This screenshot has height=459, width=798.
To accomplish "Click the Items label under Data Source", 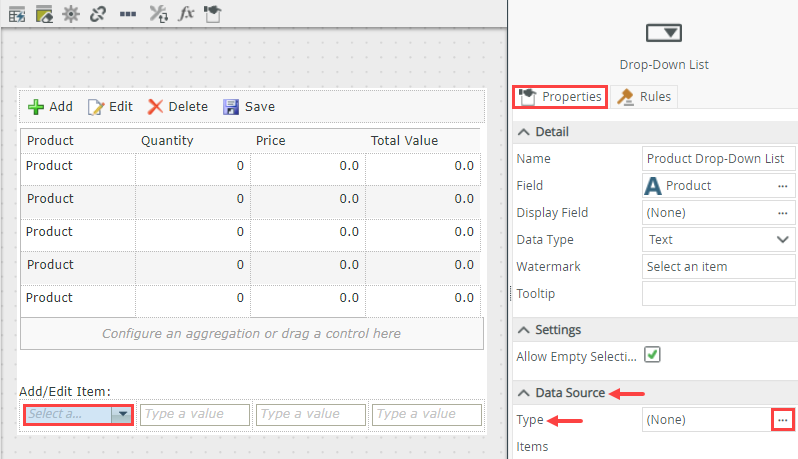I will pyautogui.click(x=532, y=447).
